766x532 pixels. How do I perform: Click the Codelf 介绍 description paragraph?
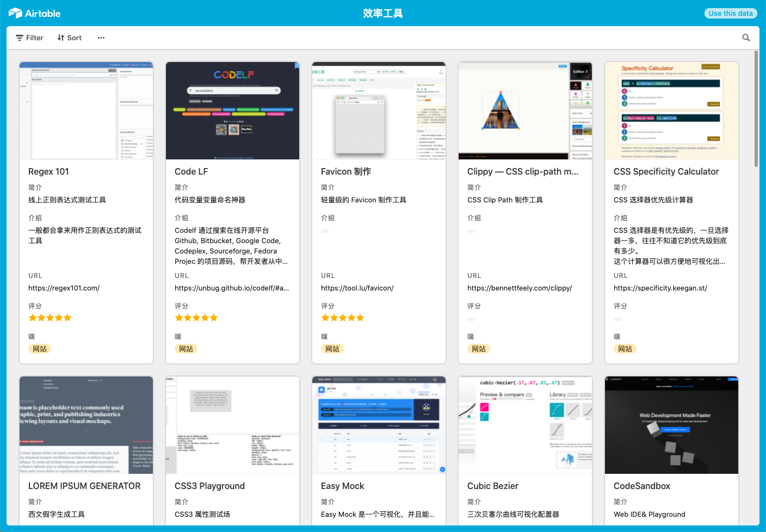pyautogui.click(x=232, y=246)
